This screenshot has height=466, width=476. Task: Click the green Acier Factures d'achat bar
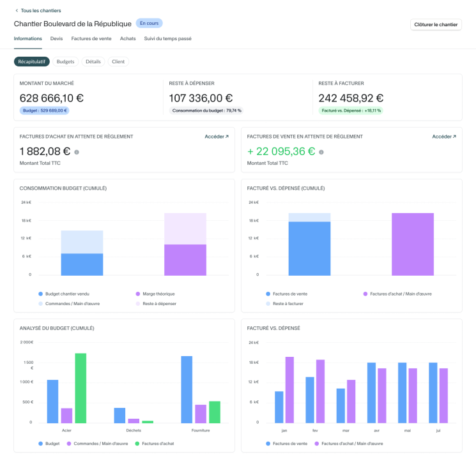(x=81, y=387)
